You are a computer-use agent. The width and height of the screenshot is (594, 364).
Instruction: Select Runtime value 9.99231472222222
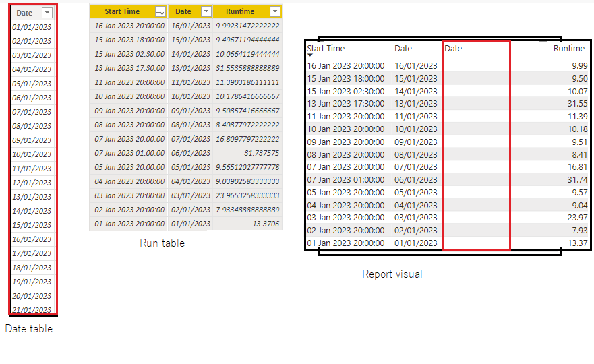247,26
